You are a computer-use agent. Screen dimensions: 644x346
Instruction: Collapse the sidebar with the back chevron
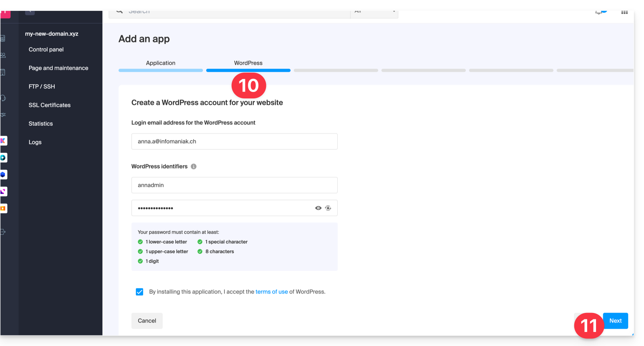pos(30,13)
